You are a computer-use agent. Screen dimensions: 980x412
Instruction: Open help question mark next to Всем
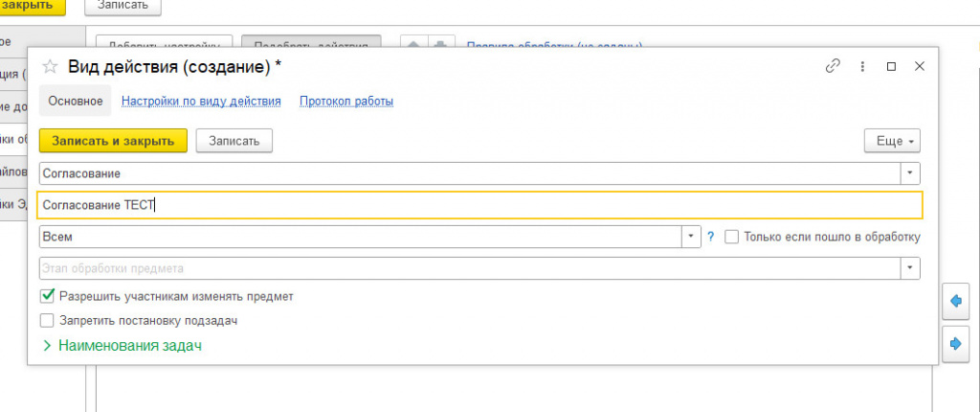point(711,237)
